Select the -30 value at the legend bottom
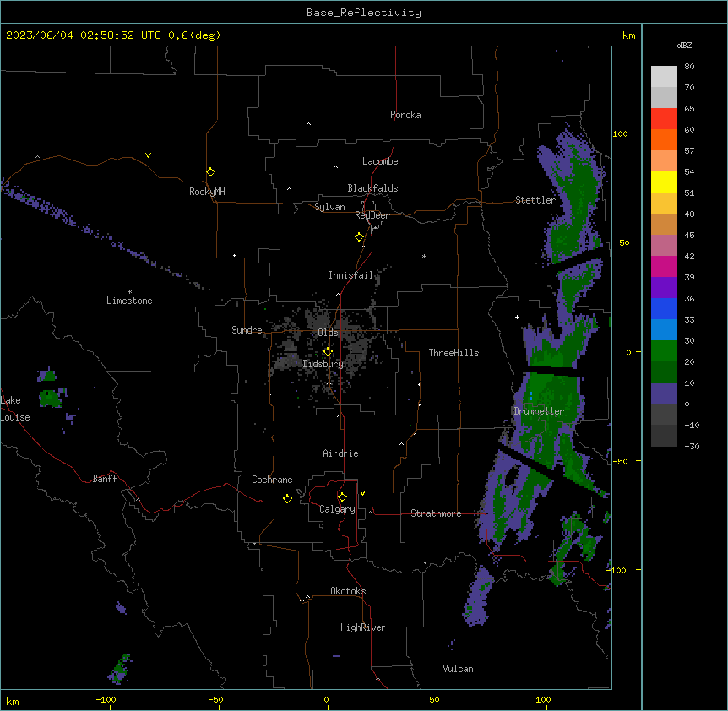Viewport: 728px width, 711px height. pos(692,447)
